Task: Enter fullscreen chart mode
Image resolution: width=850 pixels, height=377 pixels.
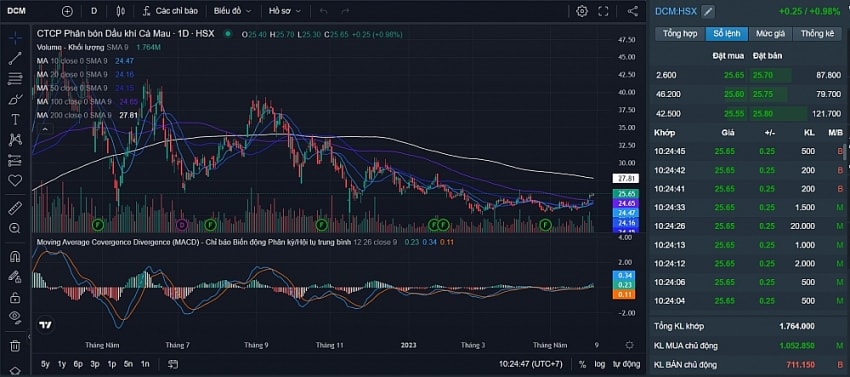Action: pos(603,11)
